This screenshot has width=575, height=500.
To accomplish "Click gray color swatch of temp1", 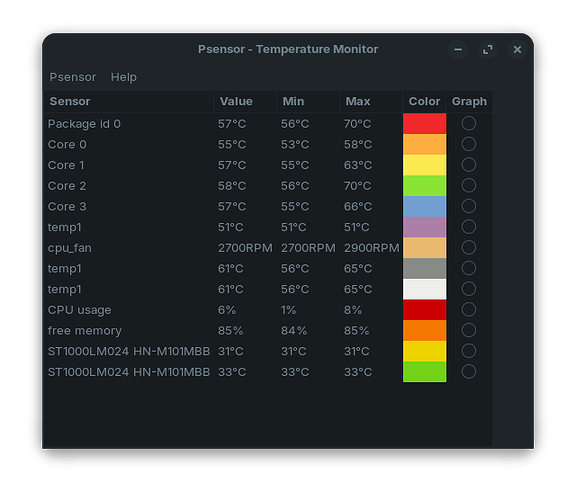I will point(425,268).
